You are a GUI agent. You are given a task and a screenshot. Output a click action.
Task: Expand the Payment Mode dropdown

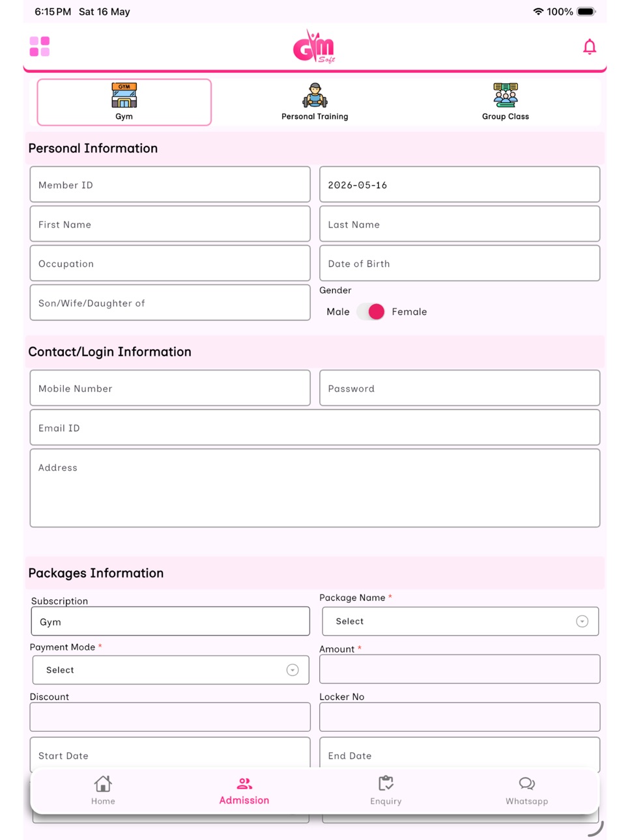coord(171,670)
